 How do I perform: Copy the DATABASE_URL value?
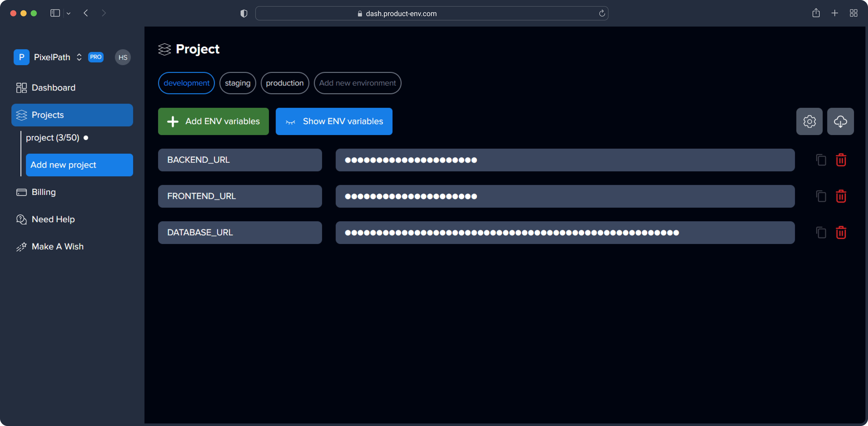pyautogui.click(x=821, y=233)
